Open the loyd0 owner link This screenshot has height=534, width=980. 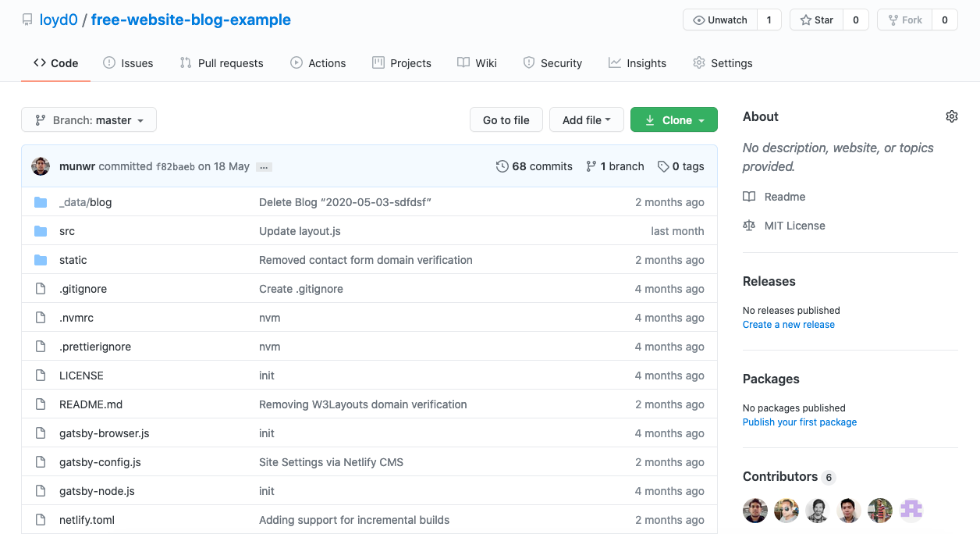(x=59, y=20)
